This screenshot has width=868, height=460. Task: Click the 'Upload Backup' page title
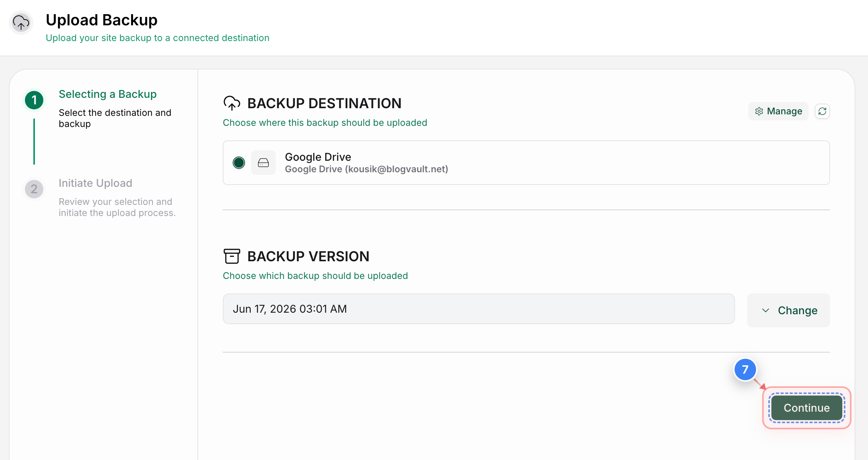102,20
